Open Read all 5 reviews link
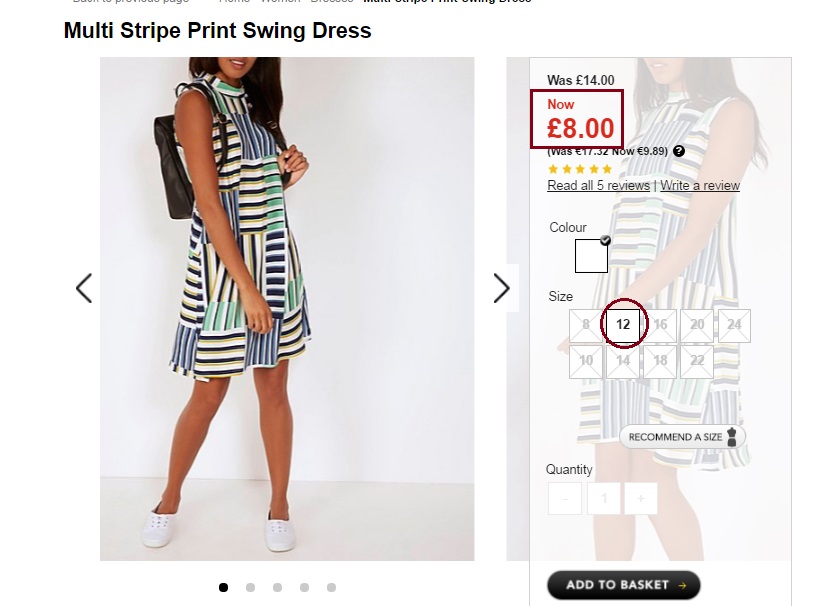The image size is (824, 606). click(598, 185)
